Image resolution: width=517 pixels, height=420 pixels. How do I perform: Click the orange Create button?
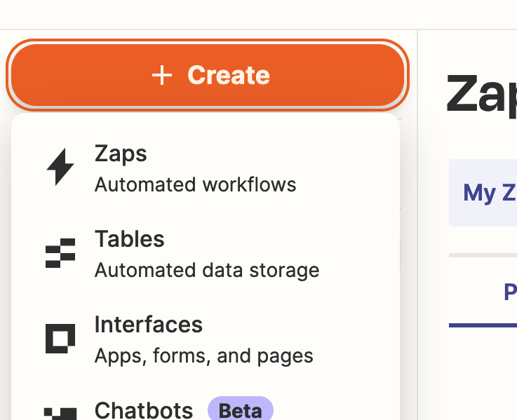click(208, 75)
